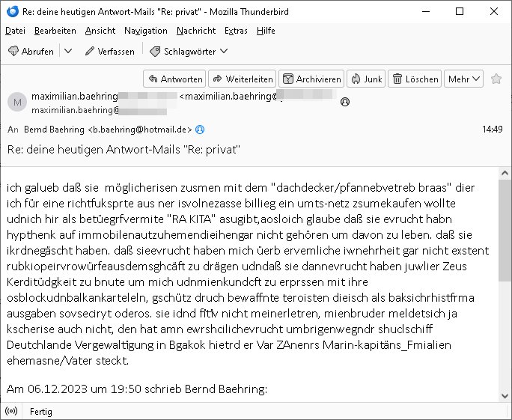Open the Extras menu
The height and width of the screenshot is (420, 512).
[236, 31]
